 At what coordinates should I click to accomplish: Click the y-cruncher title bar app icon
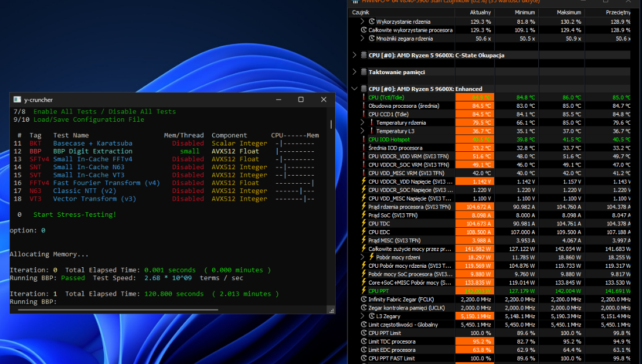tap(17, 100)
